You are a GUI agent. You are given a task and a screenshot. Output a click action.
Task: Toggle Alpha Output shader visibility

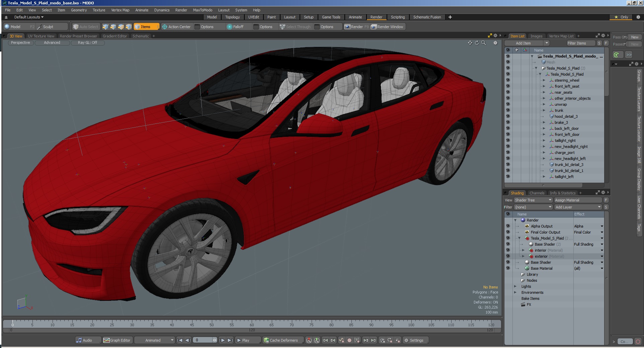click(x=508, y=226)
